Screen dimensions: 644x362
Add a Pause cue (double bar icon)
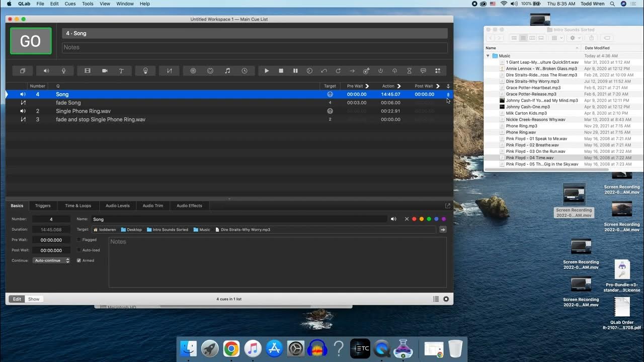tap(295, 71)
